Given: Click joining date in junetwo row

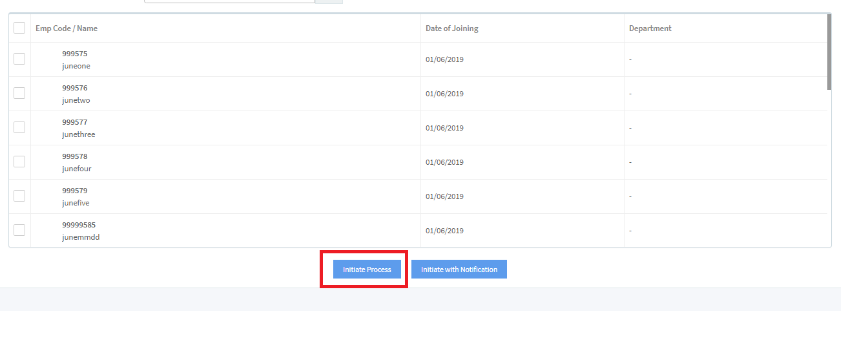Looking at the screenshot, I should [444, 94].
